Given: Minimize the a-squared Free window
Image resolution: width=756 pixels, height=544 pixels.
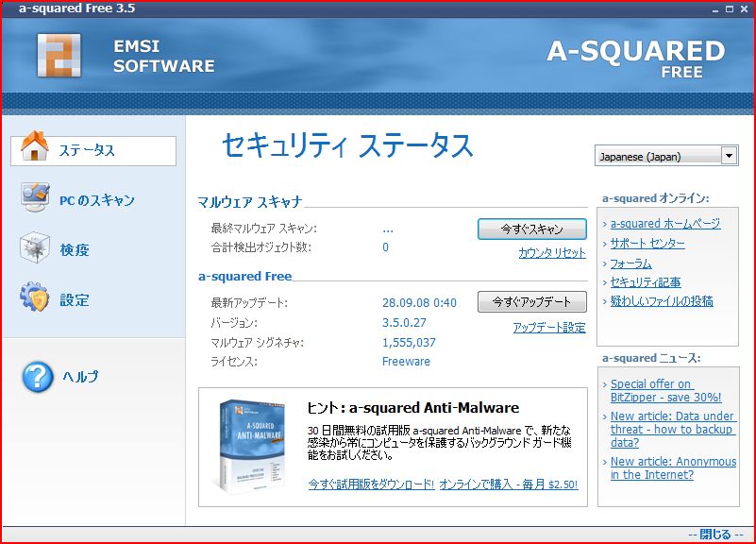Looking at the screenshot, I should tap(715, 9).
